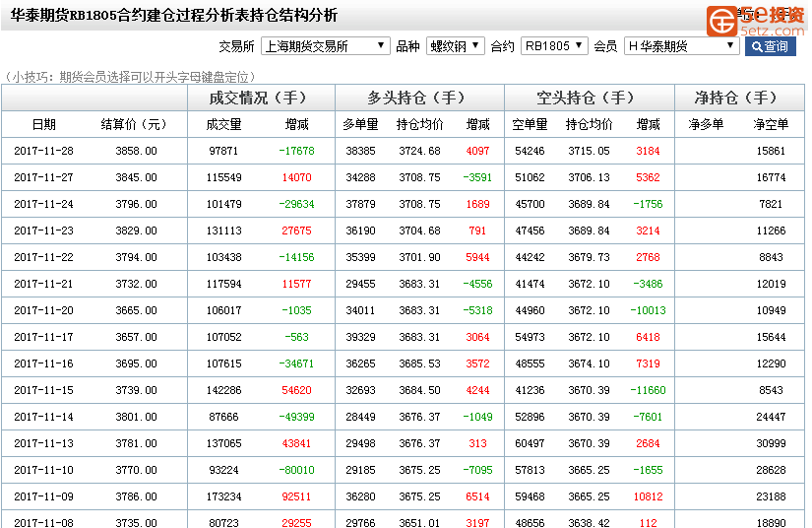Click the 查询 search button
Screen dimensions: 812x528
770,46
